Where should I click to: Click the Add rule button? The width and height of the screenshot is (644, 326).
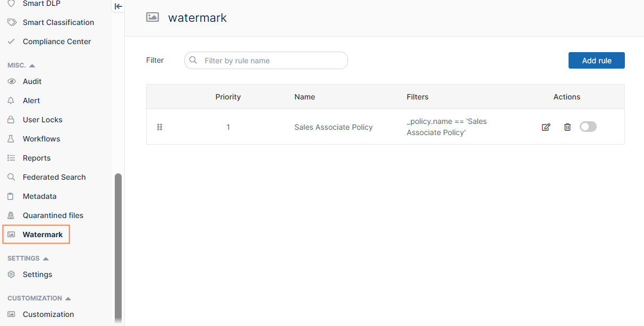coord(596,60)
